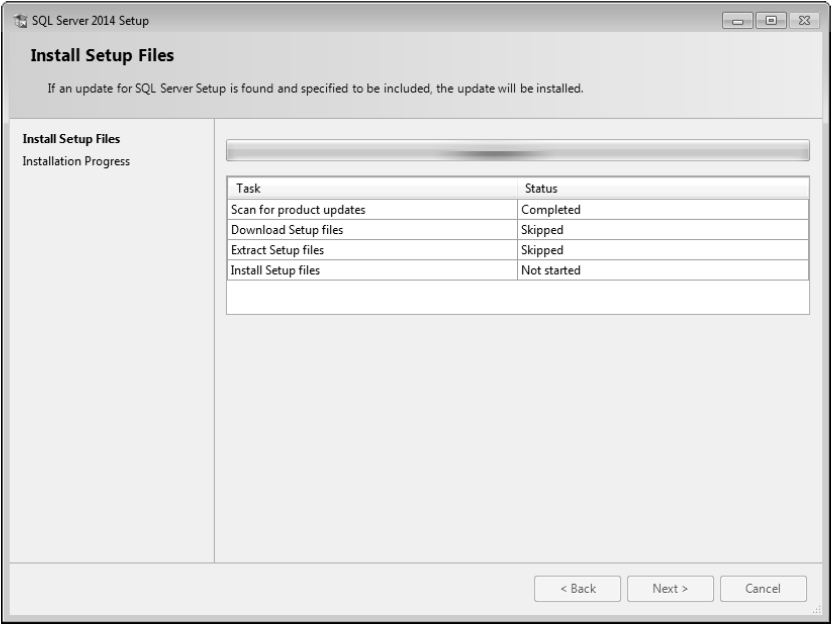Select the Install Setup files task row
Image resolution: width=832 pixels, height=626 pixels.
pyautogui.click(x=518, y=270)
